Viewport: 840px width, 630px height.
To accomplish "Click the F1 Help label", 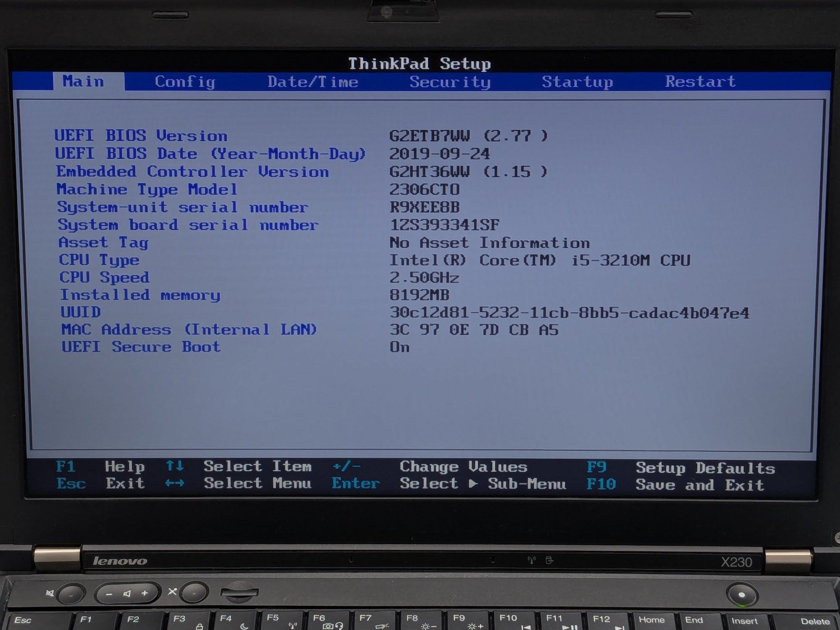I will [66, 466].
